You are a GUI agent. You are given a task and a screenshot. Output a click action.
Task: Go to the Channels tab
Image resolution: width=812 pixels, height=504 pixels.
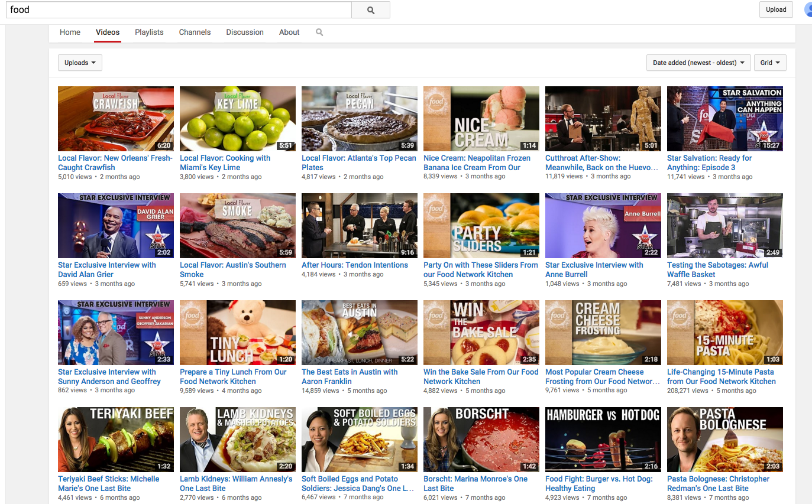pyautogui.click(x=195, y=32)
